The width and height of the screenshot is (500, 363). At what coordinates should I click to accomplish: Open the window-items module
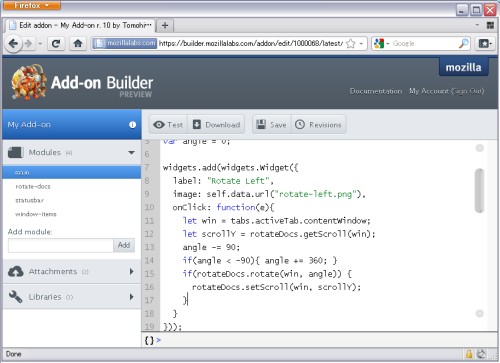(x=36, y=214)
